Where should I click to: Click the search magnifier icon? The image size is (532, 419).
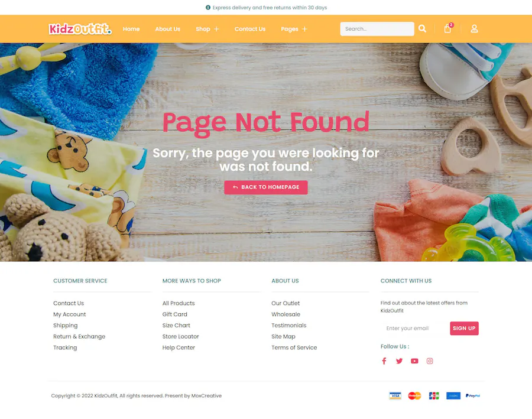422,29
